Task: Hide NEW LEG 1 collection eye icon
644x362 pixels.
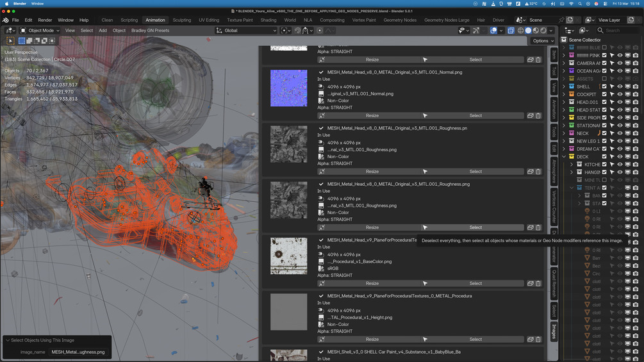Action: 620,141
